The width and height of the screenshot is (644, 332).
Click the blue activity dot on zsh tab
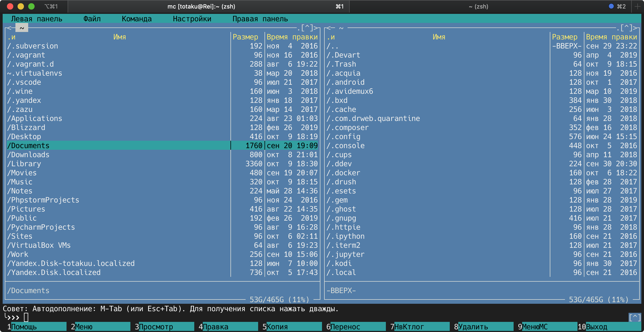tap(611, 6)
